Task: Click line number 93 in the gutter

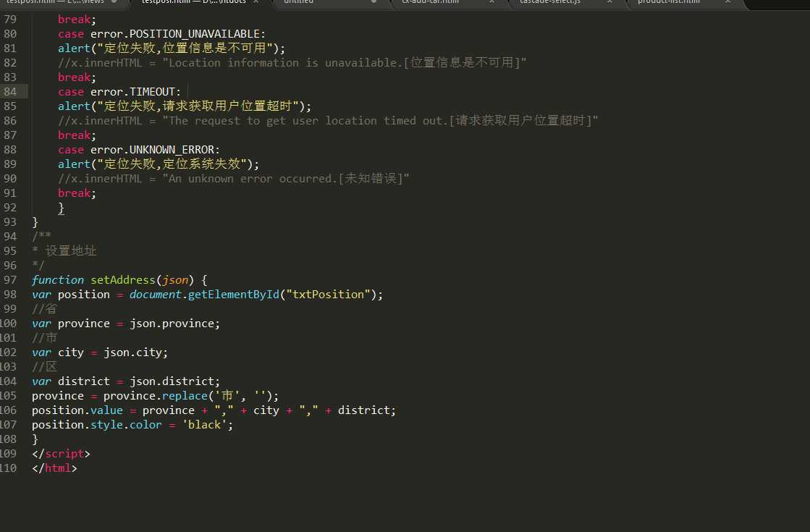Action: pos(10,222)
